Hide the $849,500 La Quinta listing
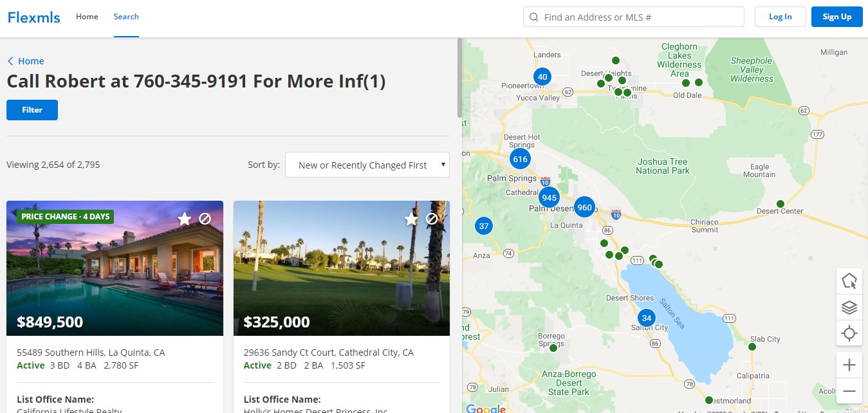This screenshot has height=413, width=868. (x=205, y=219)
